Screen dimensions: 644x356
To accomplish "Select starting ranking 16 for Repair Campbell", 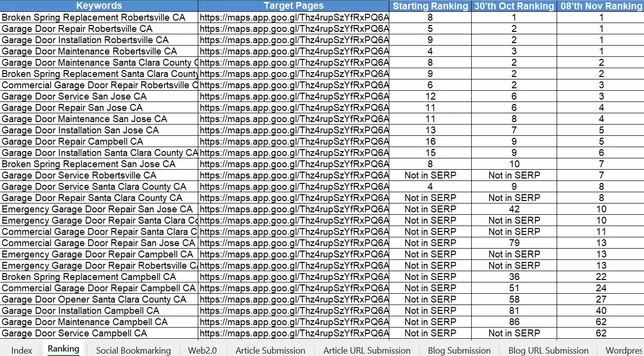I will [430, 141].
